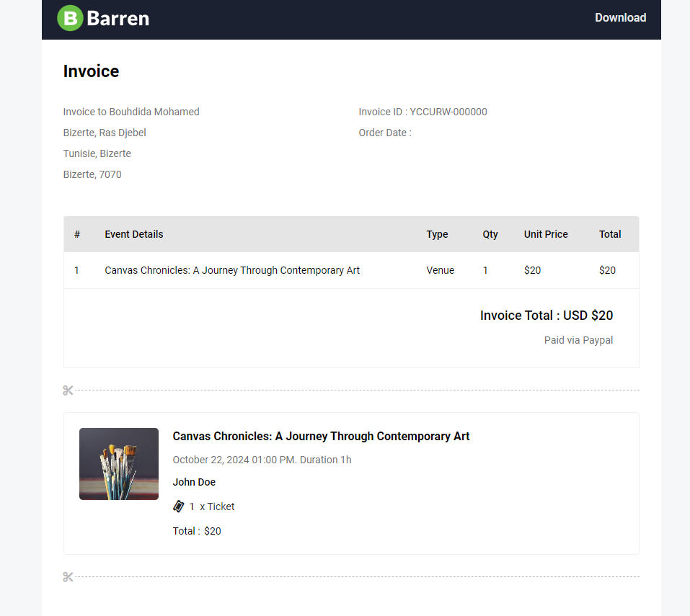690x616 pixels.
Task: Click the John Doe name in ticket
Action: tap(194, 482)
